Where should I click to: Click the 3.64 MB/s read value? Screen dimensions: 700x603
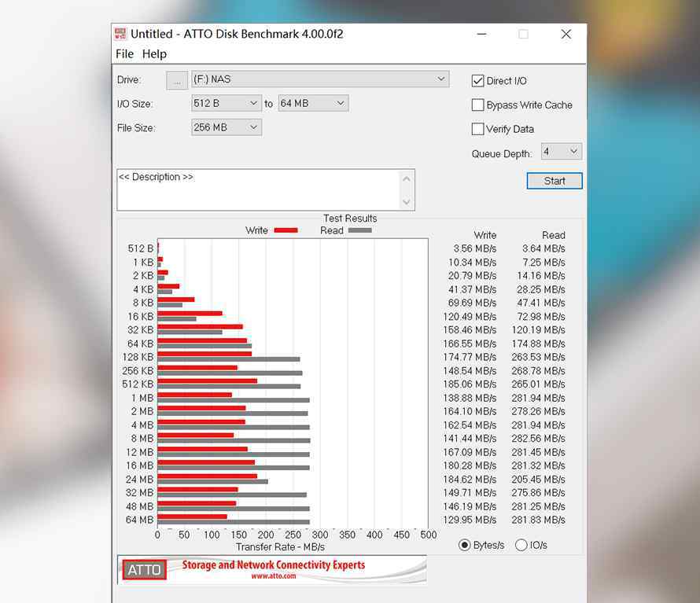[543, 248]
